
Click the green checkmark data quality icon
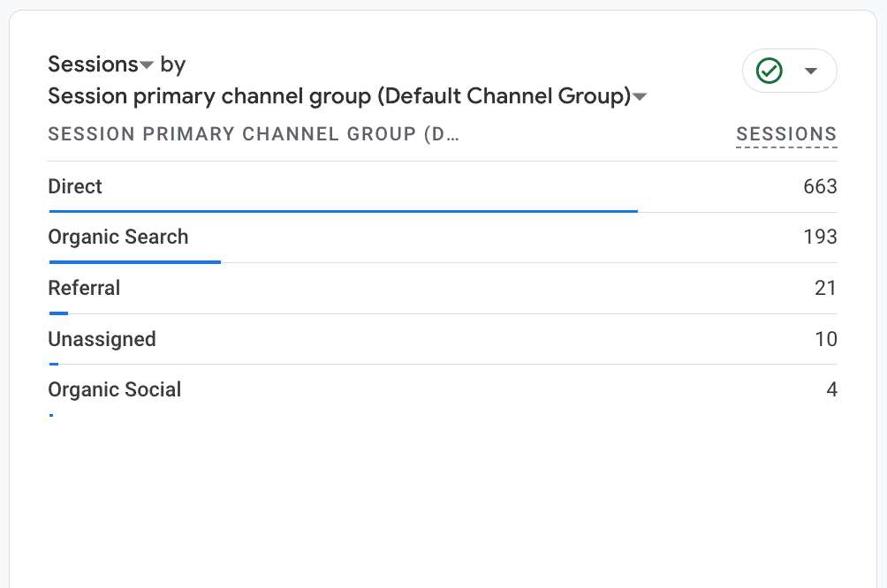click(770, 71)
